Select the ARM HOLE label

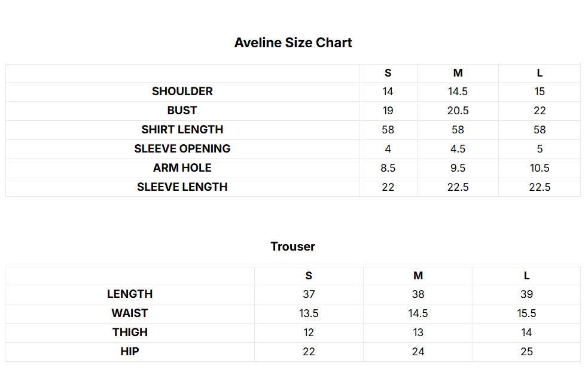(x=182, y=167)
